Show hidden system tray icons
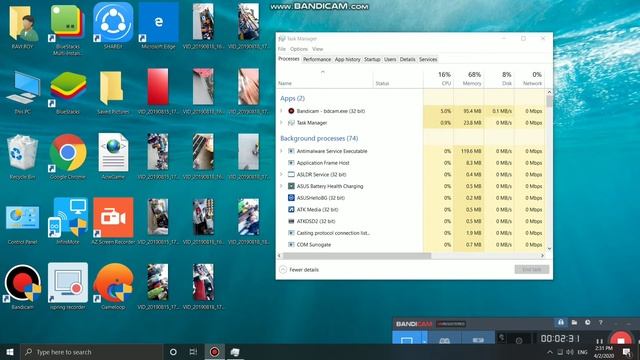Viewport: 640px width, 360px height. tap(550, 352)
